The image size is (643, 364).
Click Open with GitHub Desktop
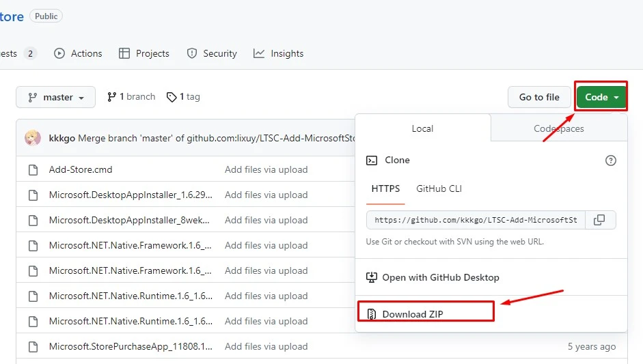pos(440,277)
